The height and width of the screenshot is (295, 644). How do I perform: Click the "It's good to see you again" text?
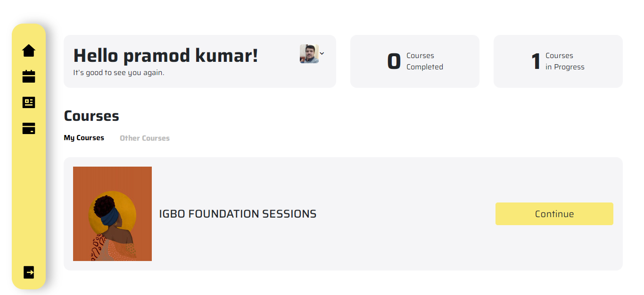click(x=119, y=73)
